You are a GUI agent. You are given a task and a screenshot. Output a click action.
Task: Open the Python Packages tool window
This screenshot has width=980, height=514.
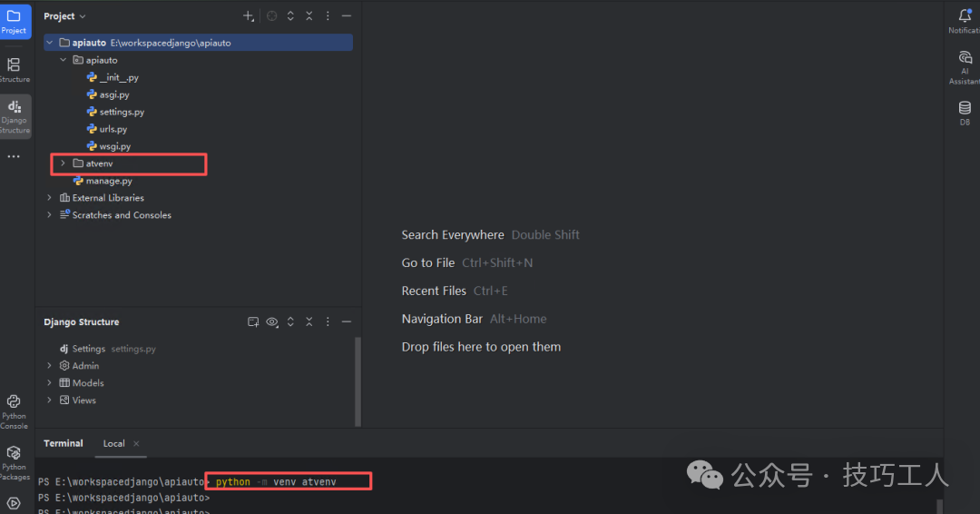tap(14, 463)
